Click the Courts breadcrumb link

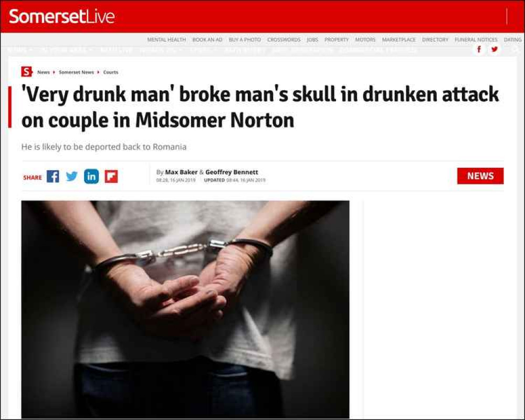coord(111,72)
